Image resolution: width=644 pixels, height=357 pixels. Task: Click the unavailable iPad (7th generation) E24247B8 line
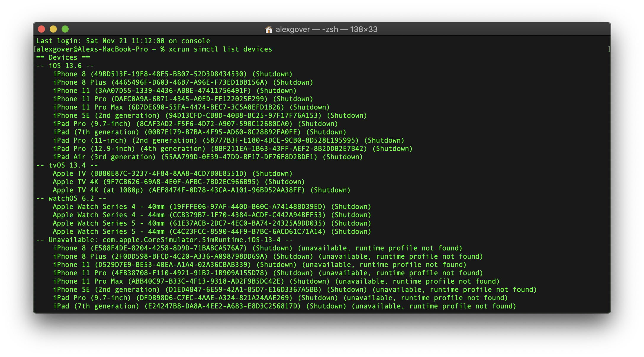coord(284,306)
